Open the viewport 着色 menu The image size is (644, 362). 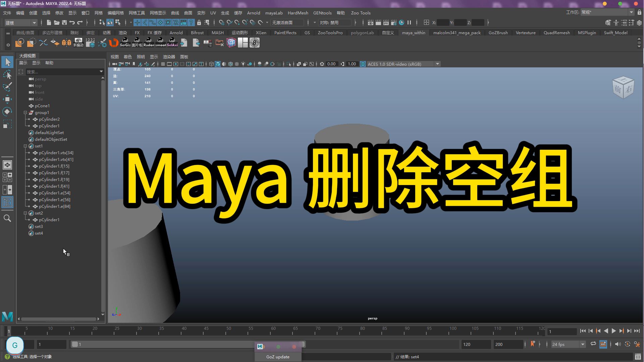pos(127,57)
